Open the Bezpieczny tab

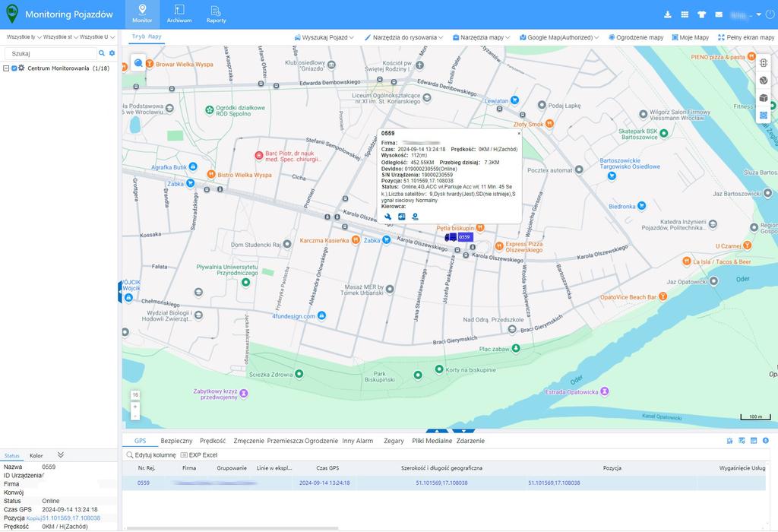[x=176, y=441]
